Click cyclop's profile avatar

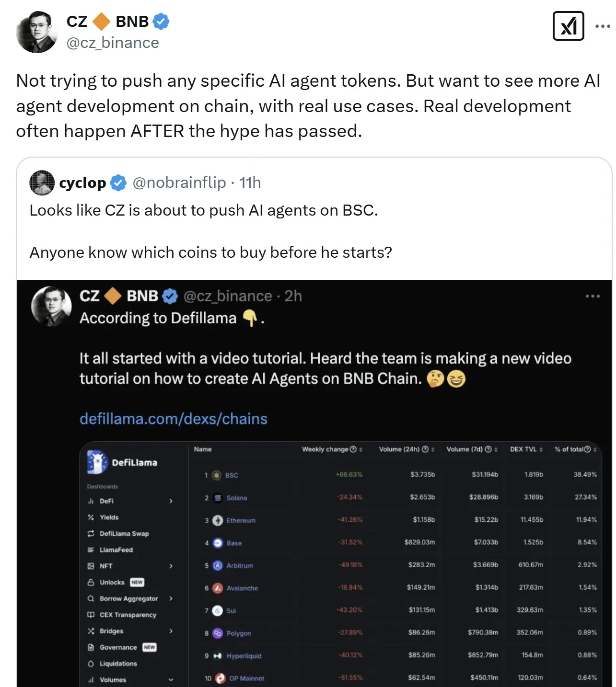click(42, 183)
